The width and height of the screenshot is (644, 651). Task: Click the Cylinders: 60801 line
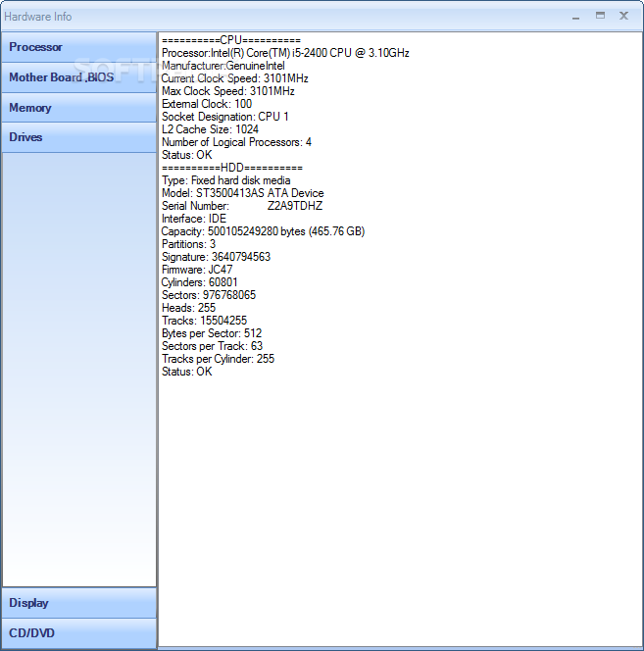[200, 282]
